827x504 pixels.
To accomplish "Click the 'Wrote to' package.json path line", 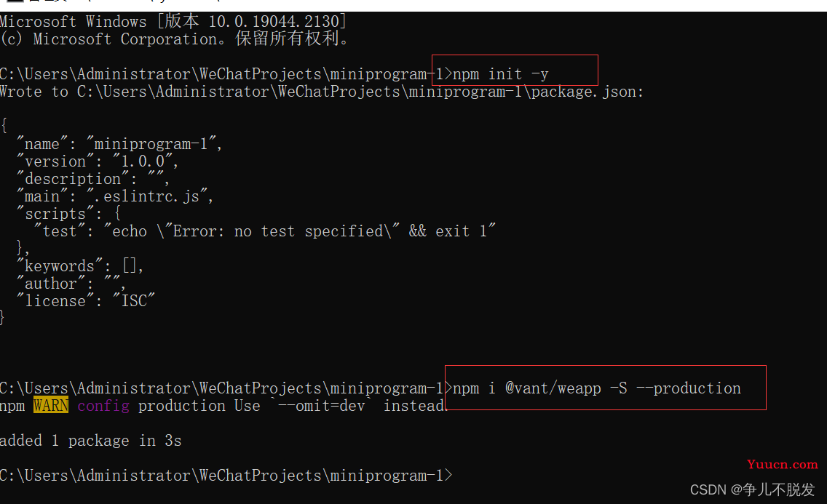I will click(322, 92).
